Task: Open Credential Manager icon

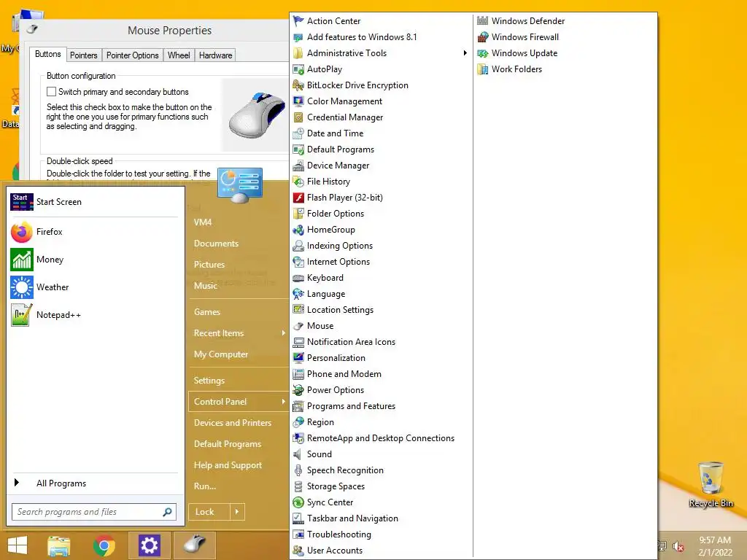Action: [x=298, y=117]
